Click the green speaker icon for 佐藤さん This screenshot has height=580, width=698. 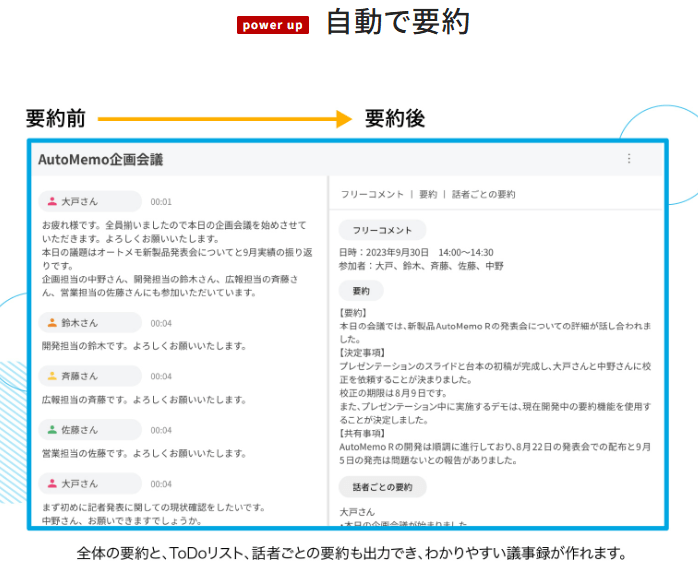(x=52, y=430)
